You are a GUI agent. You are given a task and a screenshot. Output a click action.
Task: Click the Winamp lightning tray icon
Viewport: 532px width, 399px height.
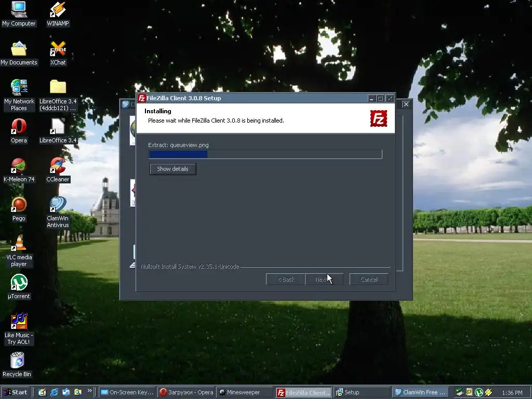[488, 392]
